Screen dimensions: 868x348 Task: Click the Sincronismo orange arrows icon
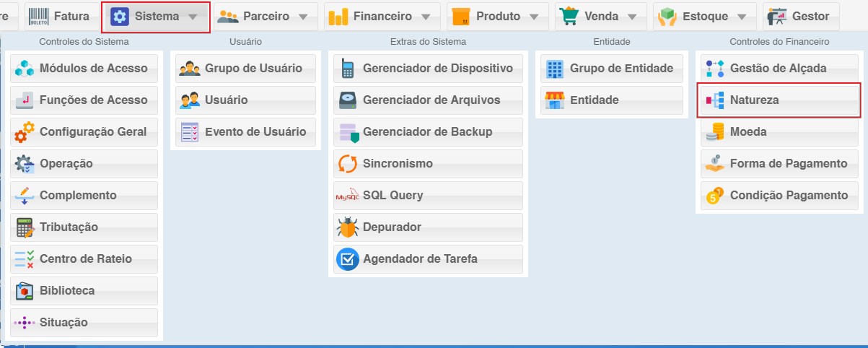pos(348,164)
